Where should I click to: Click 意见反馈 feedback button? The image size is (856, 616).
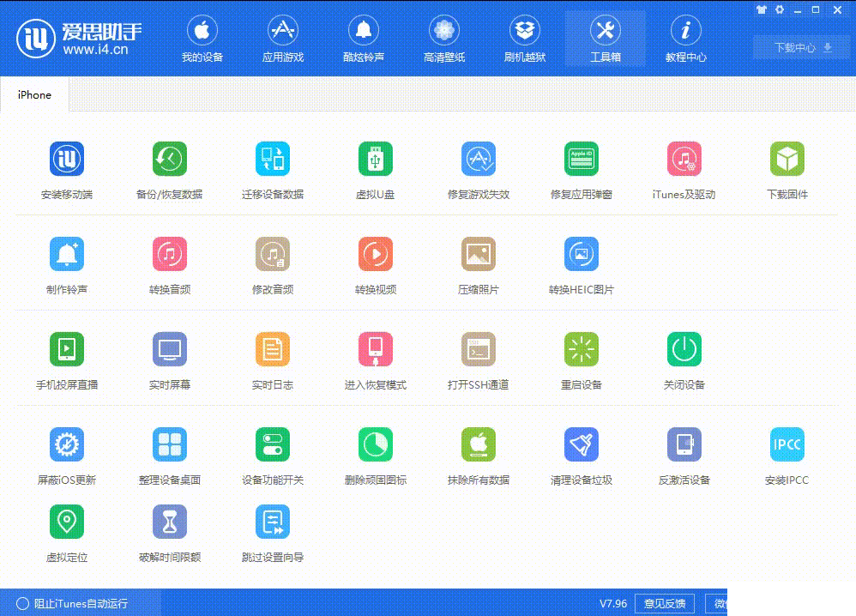click(x=665, y=603)
